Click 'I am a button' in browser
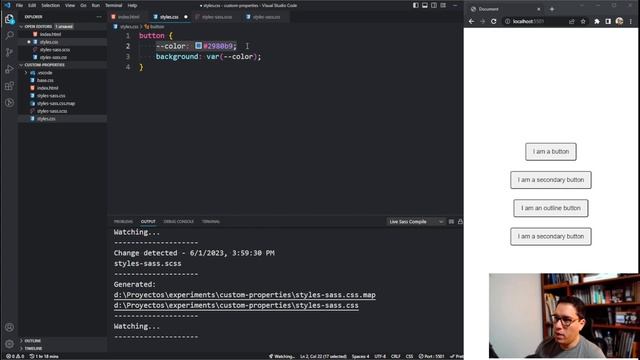This screenshot has width=640, height=360. point(551,151)
